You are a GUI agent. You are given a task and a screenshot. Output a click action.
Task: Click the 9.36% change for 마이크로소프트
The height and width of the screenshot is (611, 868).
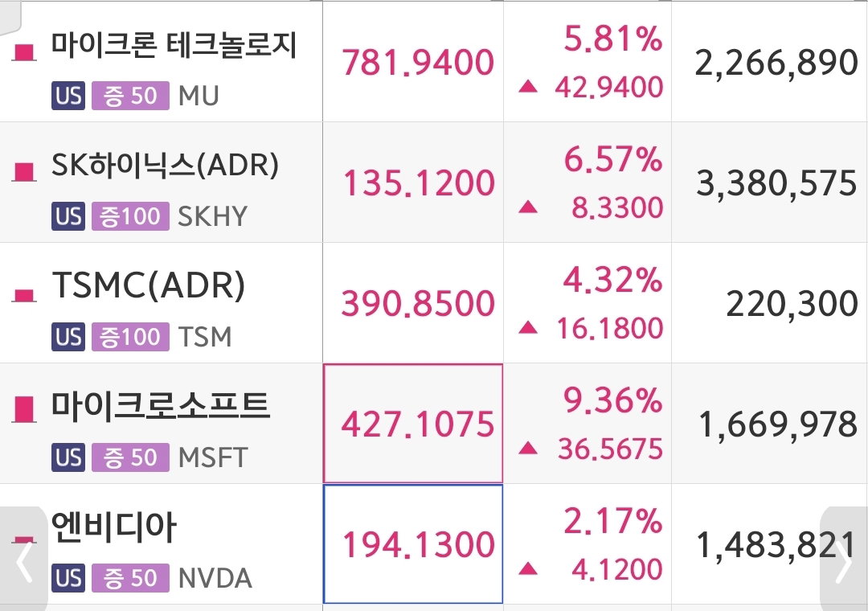point(612,400)
